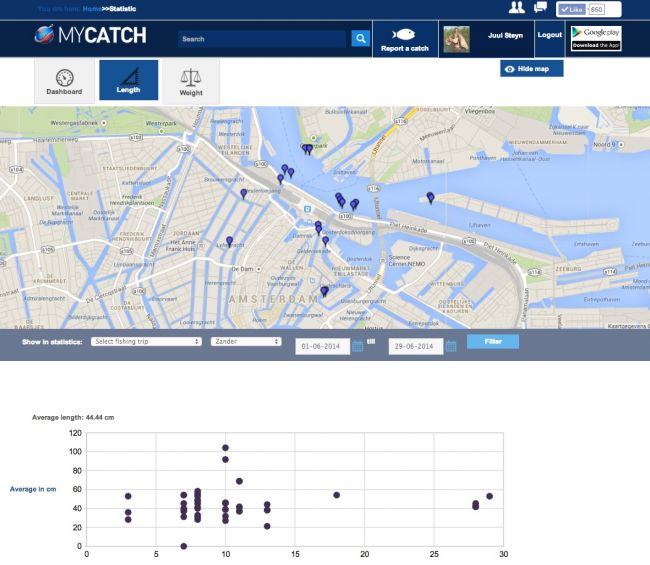Viewport: 650px width, 565px height.
Task: Click chart point near 105 cm
Action: [225, 448]
